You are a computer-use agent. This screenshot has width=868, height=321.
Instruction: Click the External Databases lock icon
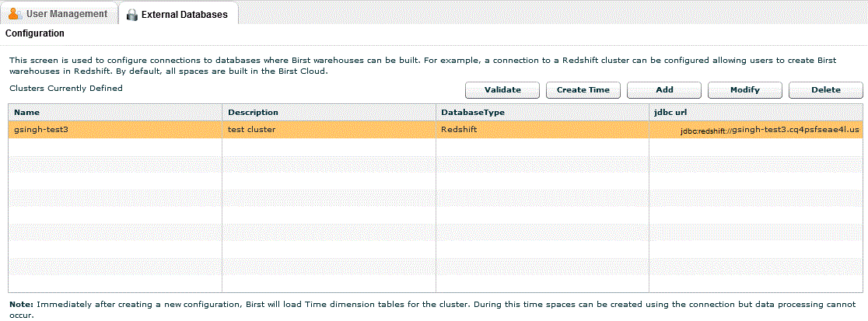(x=131, y=15)
